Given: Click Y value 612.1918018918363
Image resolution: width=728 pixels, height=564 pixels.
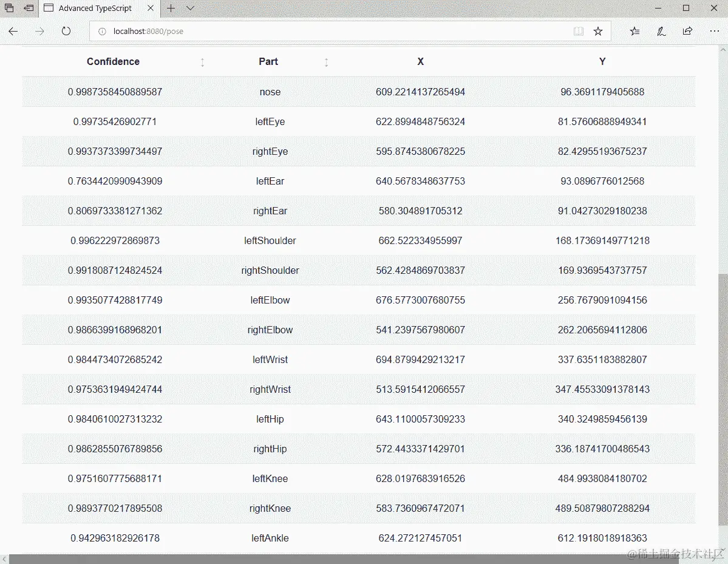Looking at the screenshot, I should (602, 537).
